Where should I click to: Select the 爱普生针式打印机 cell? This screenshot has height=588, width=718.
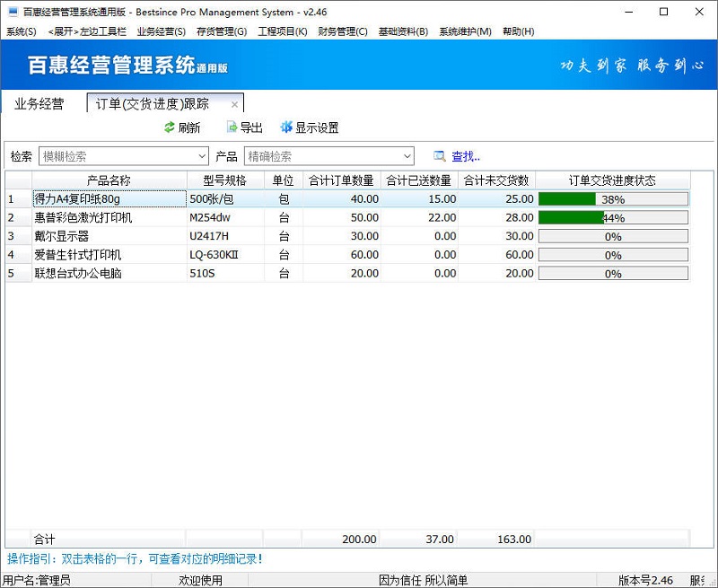tap(109, 255)
